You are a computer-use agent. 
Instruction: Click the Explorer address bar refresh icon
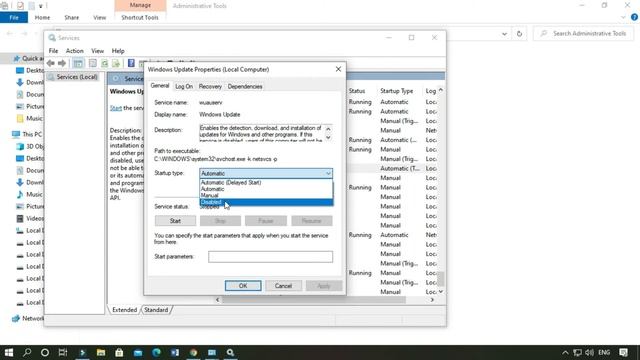(x=519, y=33)
